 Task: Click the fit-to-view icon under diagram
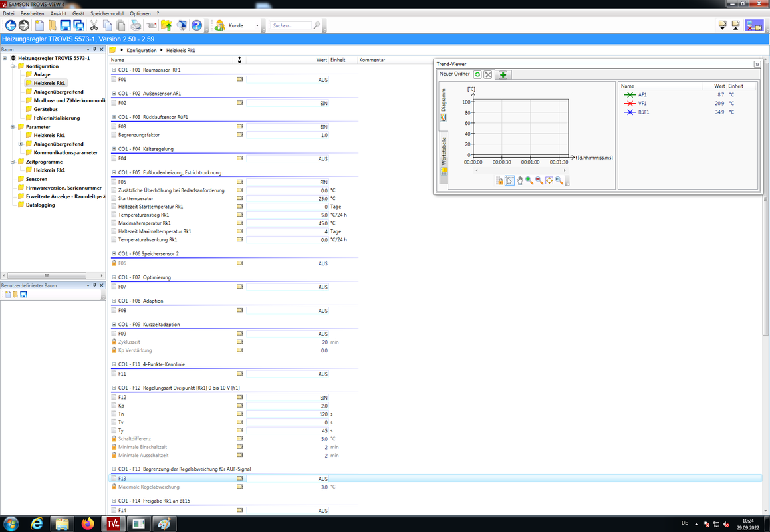pos(549,181)
